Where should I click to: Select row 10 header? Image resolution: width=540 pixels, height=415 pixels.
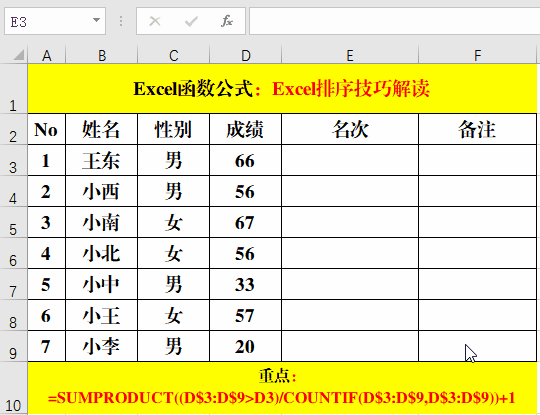click(13, 388)
